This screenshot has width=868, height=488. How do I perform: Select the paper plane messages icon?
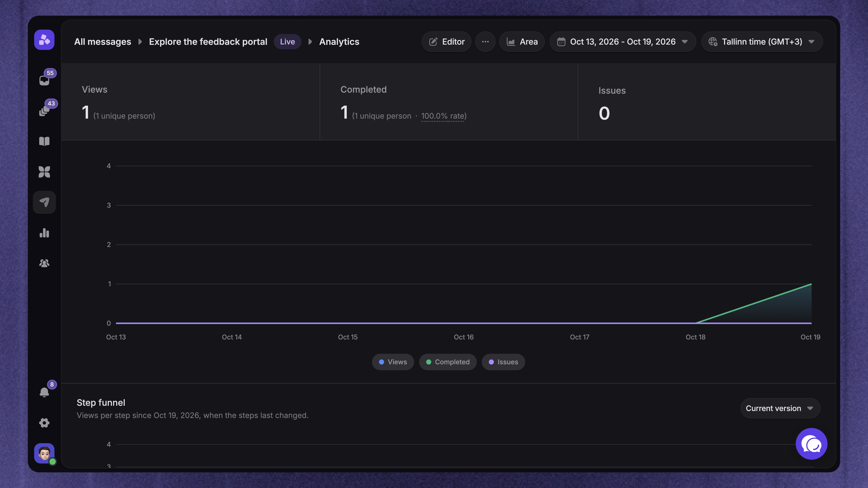pyautogui.click(x=44, y=202)
